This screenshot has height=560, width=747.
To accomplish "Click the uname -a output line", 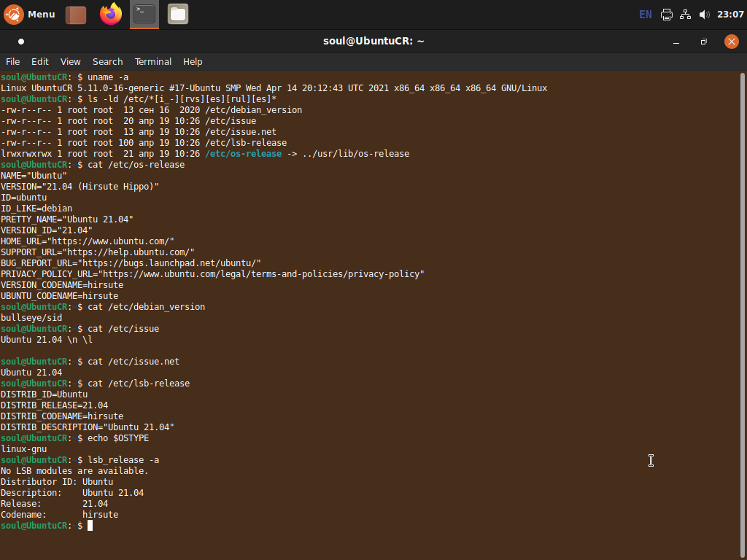I will (274, 88).
